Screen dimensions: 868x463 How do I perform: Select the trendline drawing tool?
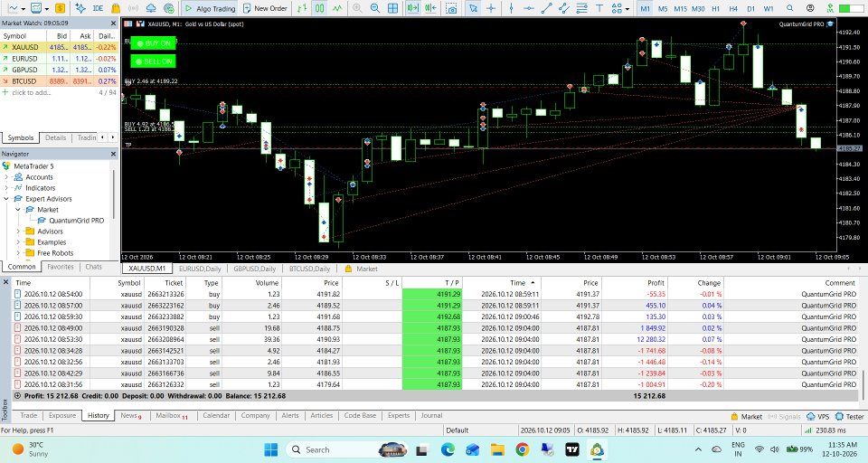pyautogui.click(x=546, y=8)
